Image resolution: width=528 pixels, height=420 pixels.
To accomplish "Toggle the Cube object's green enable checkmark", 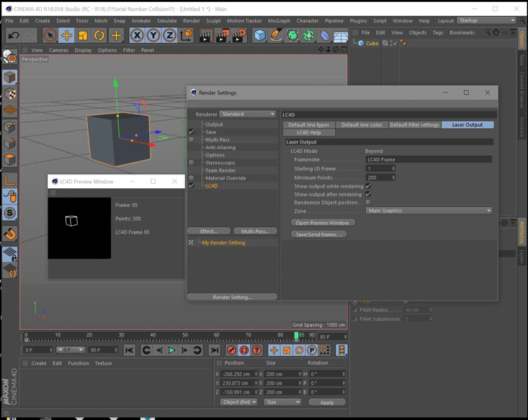I will (395, 43).
